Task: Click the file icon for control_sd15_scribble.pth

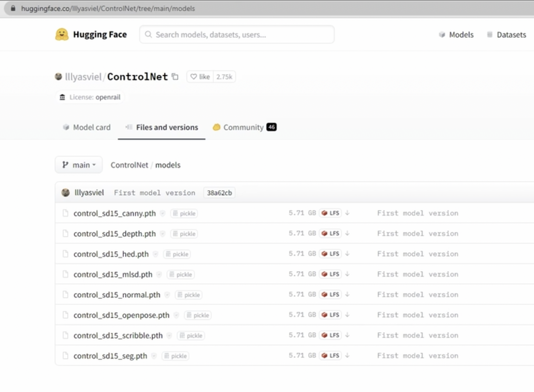Action: [65, 335]
